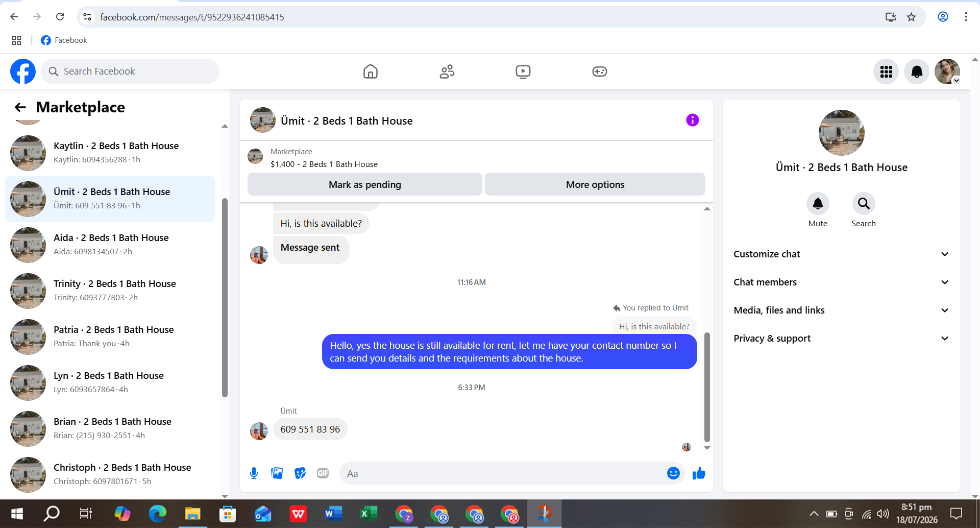Select the active Ümit conversation row
The image size is (980, 528).
tap(110, 199)
